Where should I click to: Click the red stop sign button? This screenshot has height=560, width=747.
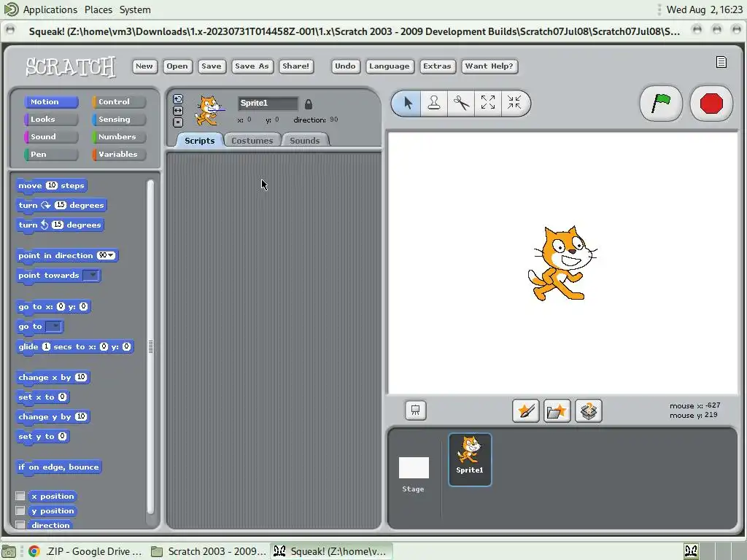click(711, 104)
